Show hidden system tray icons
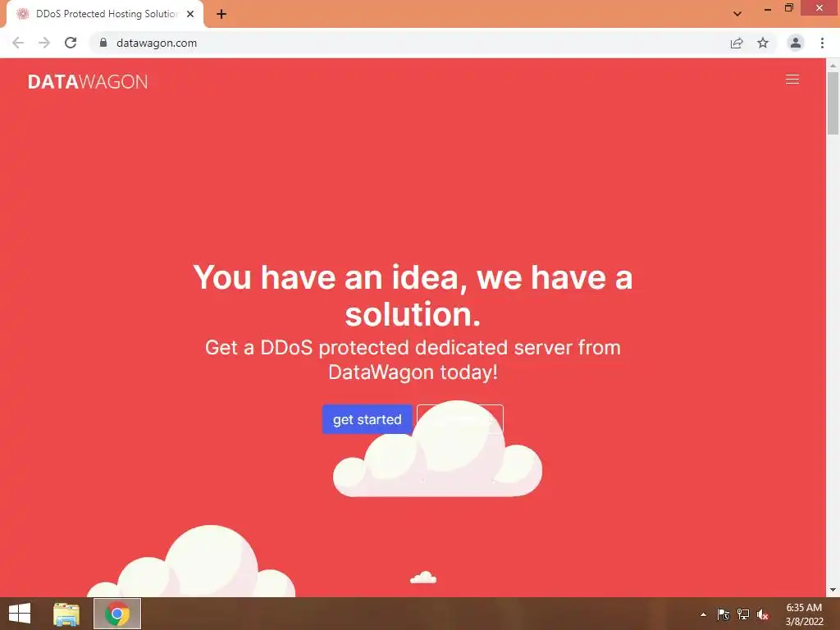The height and width of the screenshot is (630, 840). pyautogui.click(x=703, y=614)
